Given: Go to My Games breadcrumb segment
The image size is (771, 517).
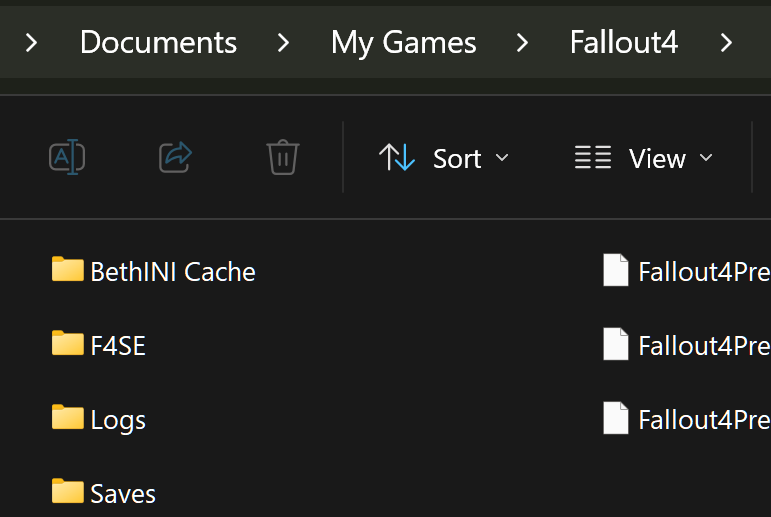Looking at the screenshot, I should pyautogui.click(x=404, y=43).
